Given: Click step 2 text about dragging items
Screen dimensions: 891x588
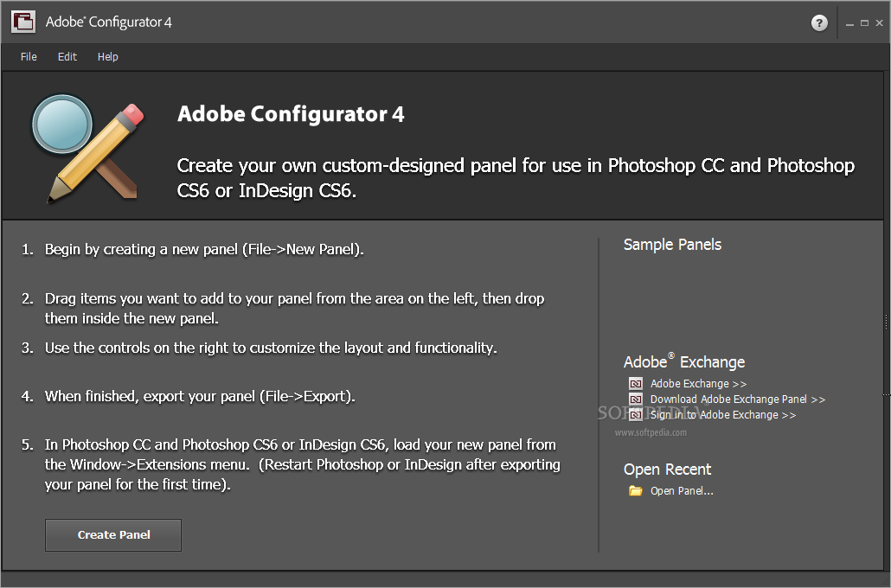Looking at the screenshot, I should click(x=294, y=309).
